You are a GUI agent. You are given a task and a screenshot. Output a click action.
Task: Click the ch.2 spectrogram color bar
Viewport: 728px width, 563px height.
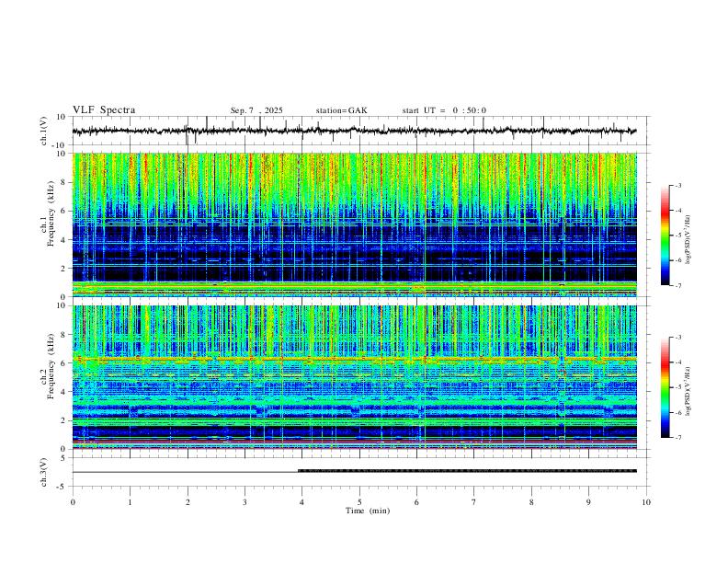[665, 387]
